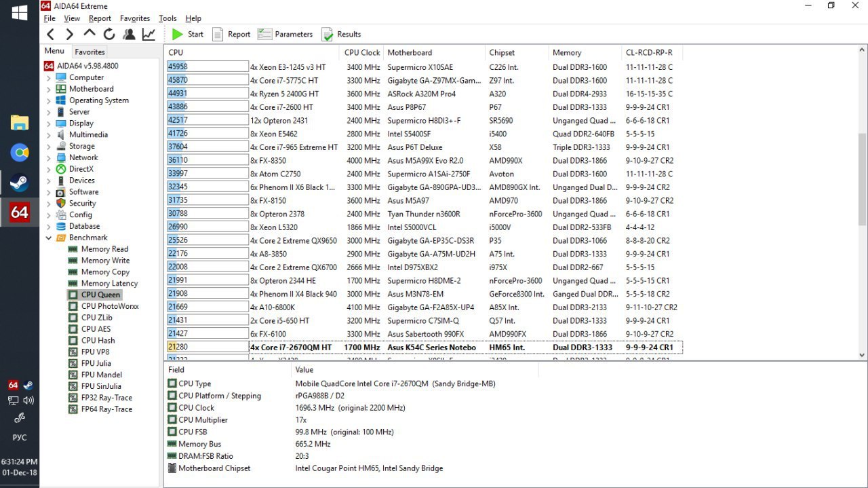
Task: Go forward with the right arrow toolbar icon
Action: (x=70, y=34)
